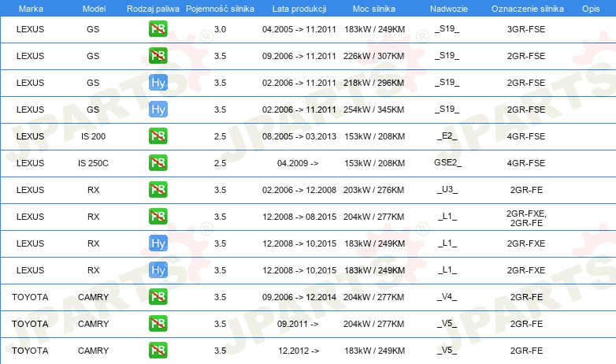
Task: Click the petrol icon in the CAMRY 09.2011 row
Action: tap(158, 324)
